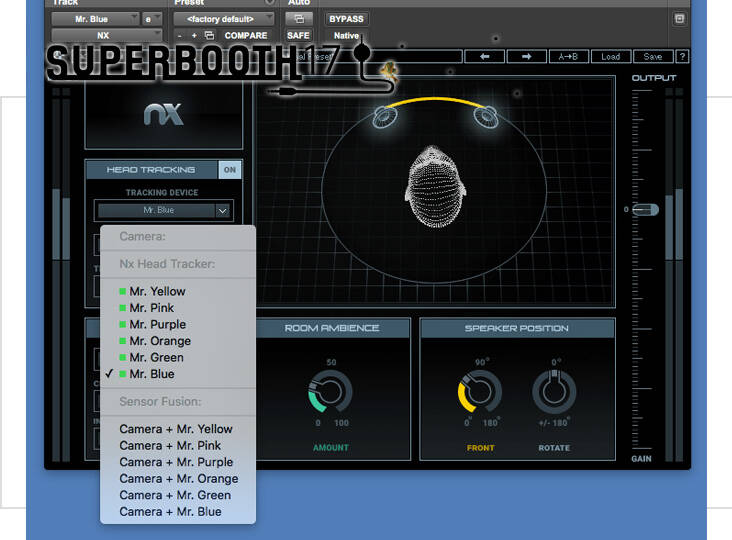Load a preset with the Load button
This screenshot has width=732, height=540.
pyautogui.click(x=610, y=56)
